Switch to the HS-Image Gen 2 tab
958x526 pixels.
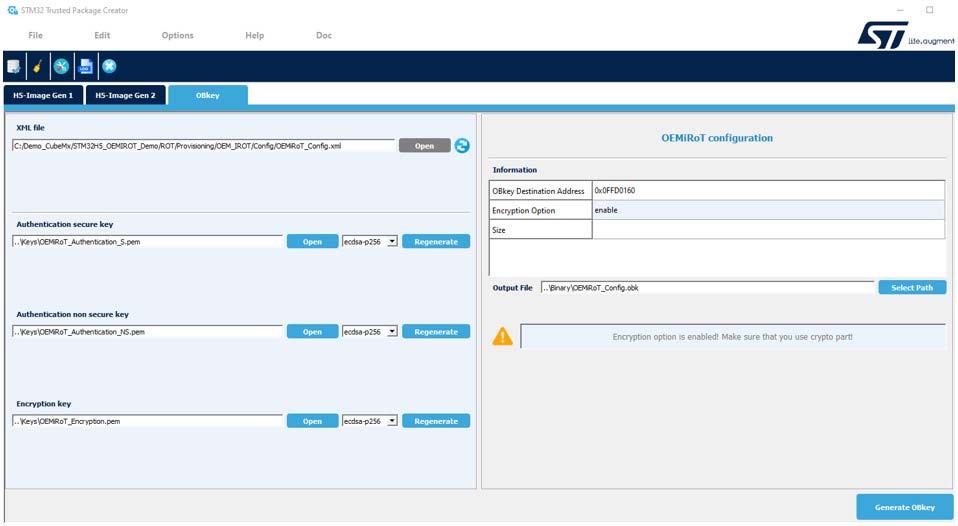click(x=125, y=95)
